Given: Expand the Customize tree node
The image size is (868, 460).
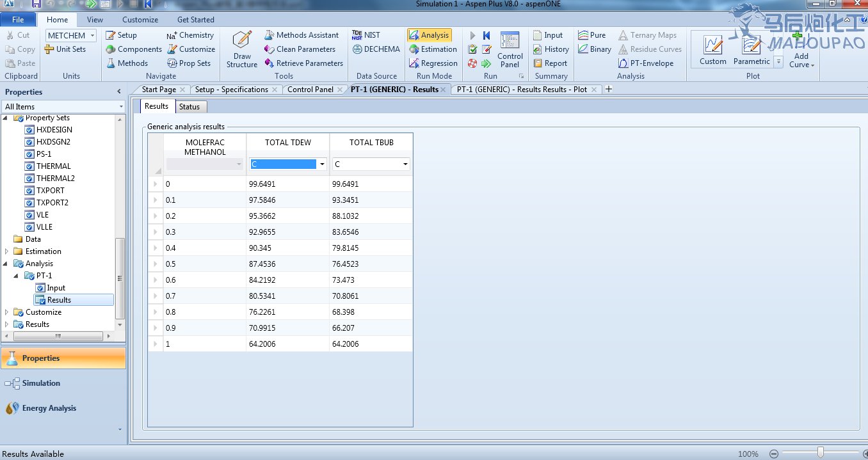Looking at the screenshot, I should [6, 312].
